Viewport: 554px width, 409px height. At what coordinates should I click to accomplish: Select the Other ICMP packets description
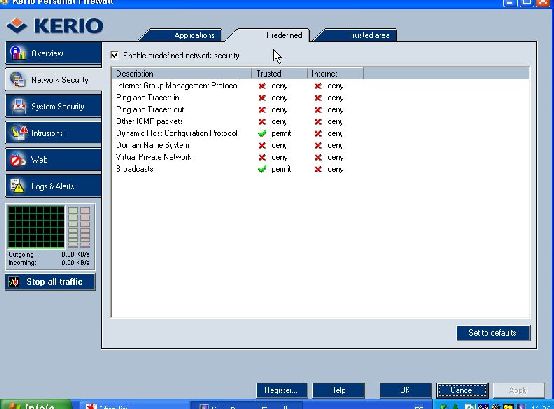point(149,121)
